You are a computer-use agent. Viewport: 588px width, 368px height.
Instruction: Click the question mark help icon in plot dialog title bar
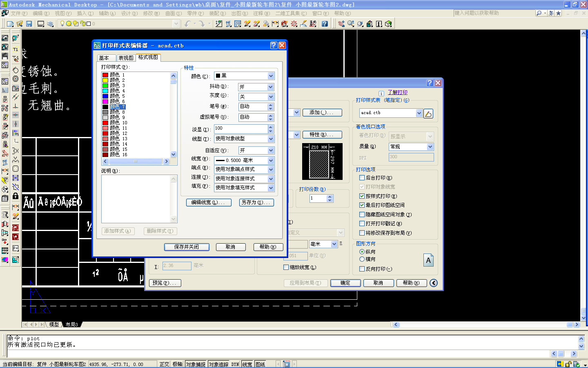point(430,83)
